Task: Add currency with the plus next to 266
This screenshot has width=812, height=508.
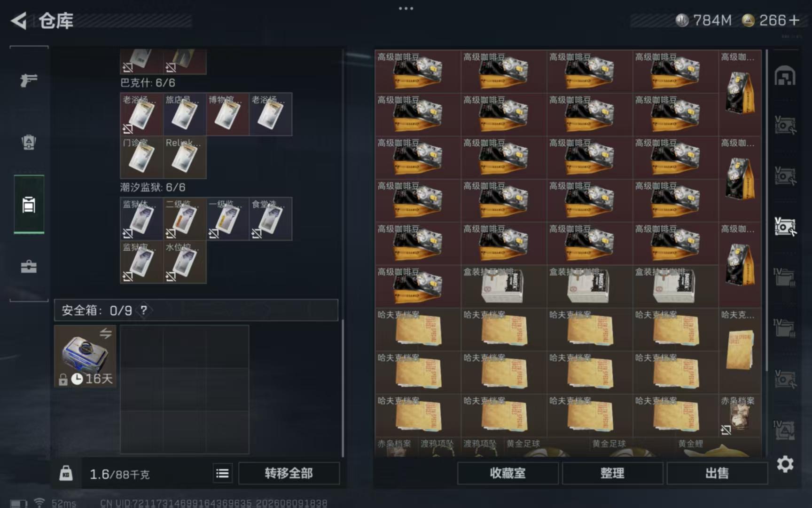Action: [795, 20]
